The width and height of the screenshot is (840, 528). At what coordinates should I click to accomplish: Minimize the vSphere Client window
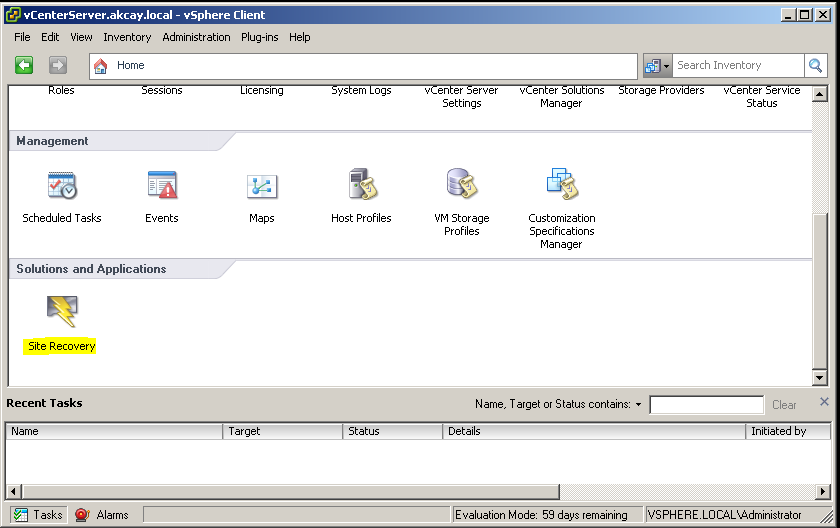point(787,15)
